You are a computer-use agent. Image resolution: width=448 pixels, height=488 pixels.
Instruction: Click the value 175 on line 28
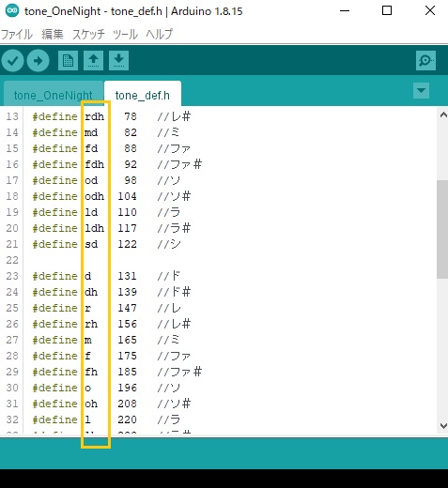(x=127, y=356)
